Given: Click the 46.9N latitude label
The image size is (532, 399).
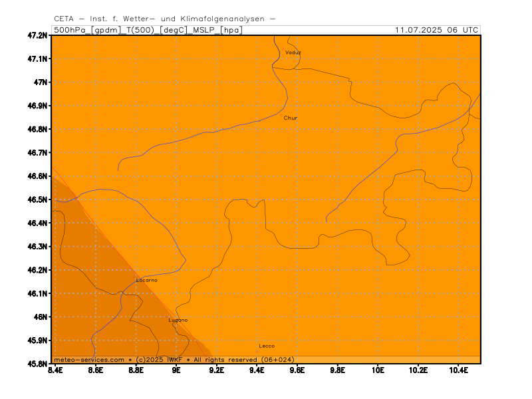Looking at the screenshot, I should click(x=37, y=106).
